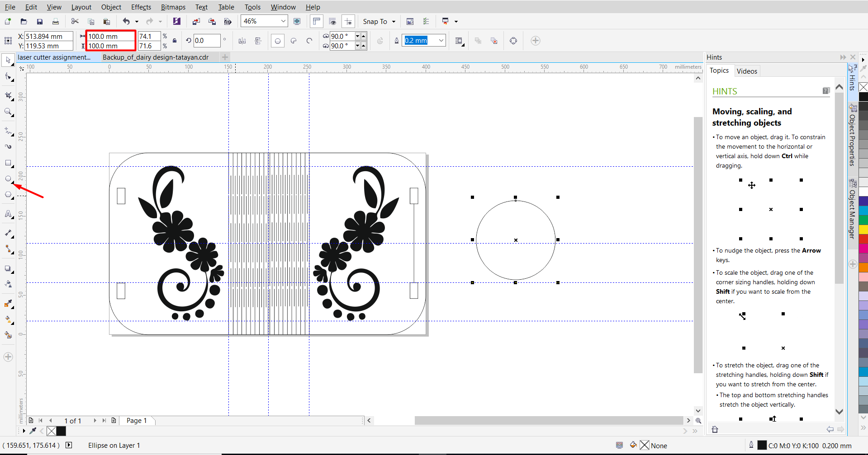Switch to the Videos tab in Hints

pos(746,71)
